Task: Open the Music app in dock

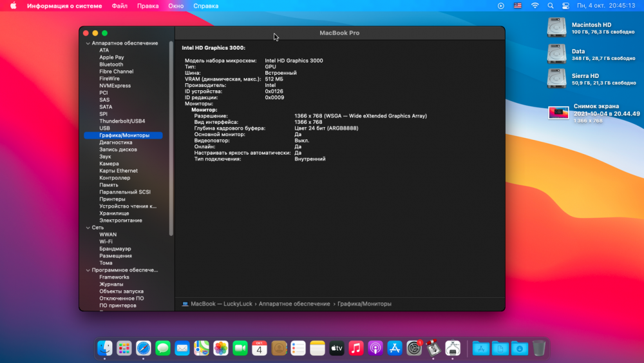Action: click(355, 348)
